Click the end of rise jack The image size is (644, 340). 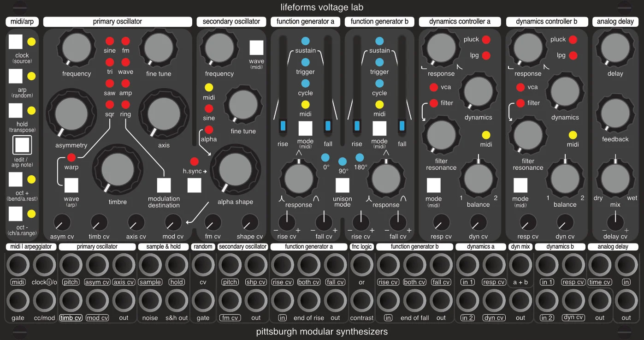(x=309, y=300)
